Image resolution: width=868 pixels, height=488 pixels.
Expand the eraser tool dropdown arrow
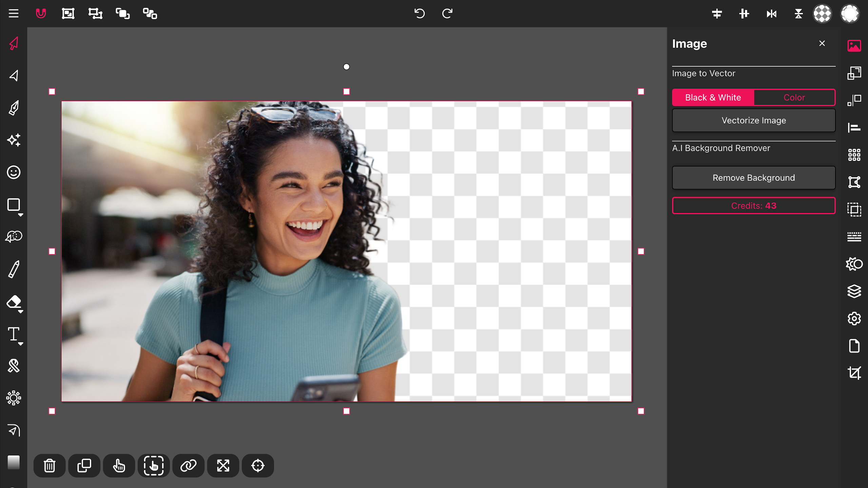coord(21,312)
